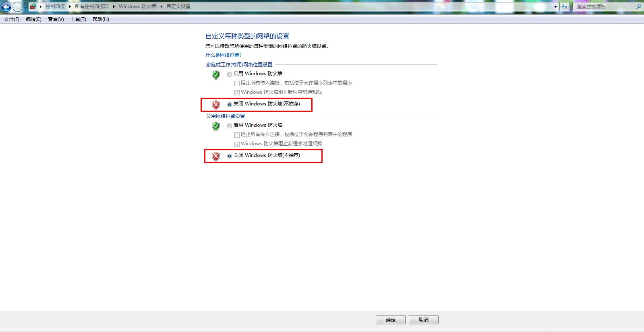Expand the address bar history dropdown
Screen dimensions: 644x332
click(x=556, y=6)
